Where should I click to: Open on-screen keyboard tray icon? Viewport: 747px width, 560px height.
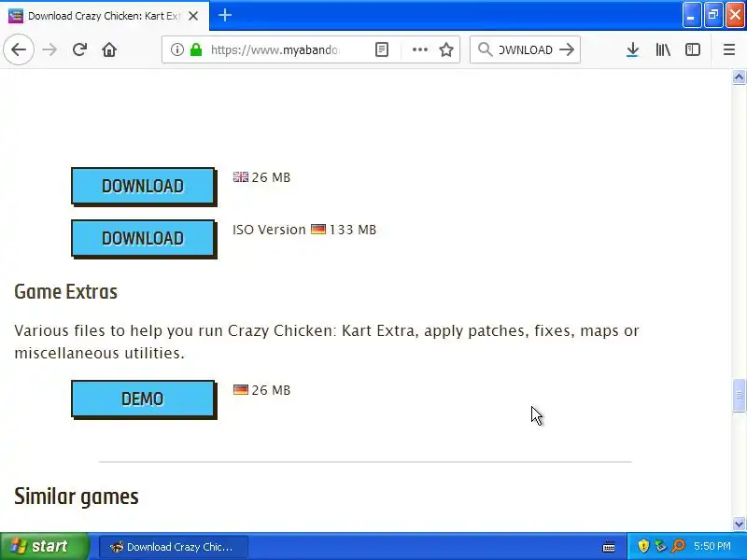click(609, 547)
